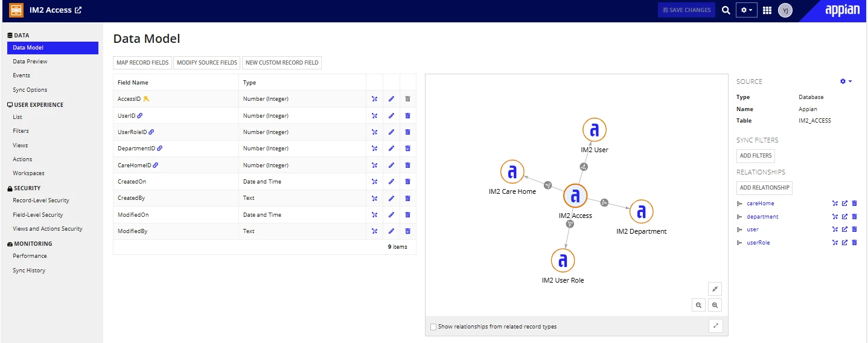Viewport: 868px width, 343px height.
Task: Open the List user experience page
Action: tap(18, 117)
